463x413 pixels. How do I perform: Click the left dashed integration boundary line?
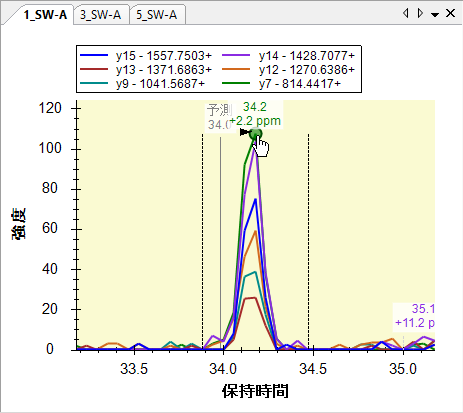pos(203,241)
